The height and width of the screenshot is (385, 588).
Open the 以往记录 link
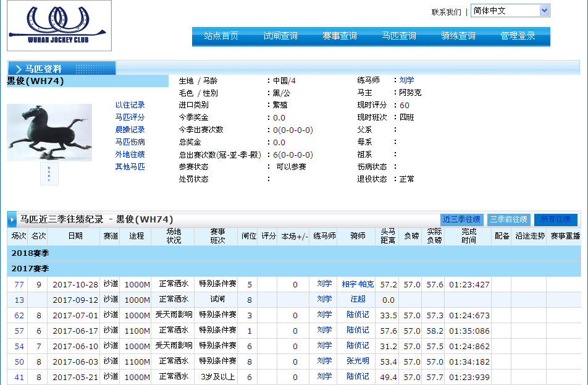pos(130,105)
